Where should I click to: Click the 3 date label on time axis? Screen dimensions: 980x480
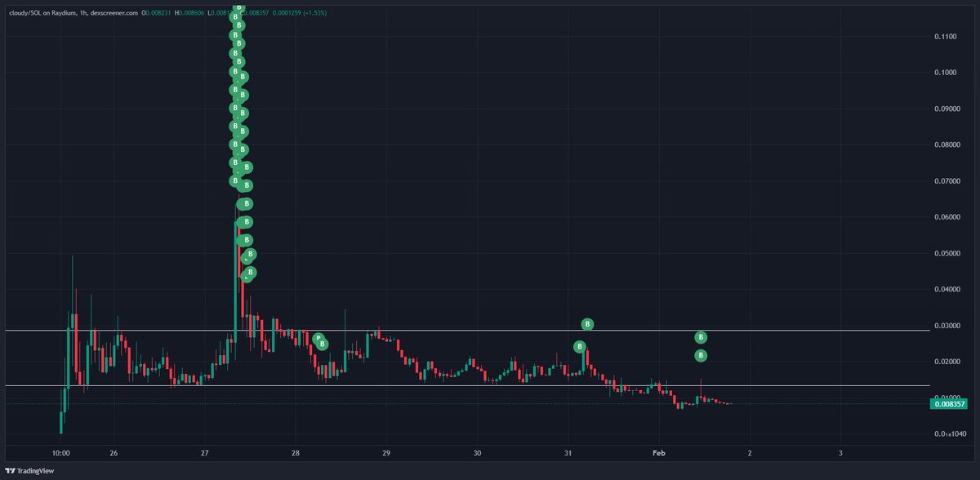point(841,451)
